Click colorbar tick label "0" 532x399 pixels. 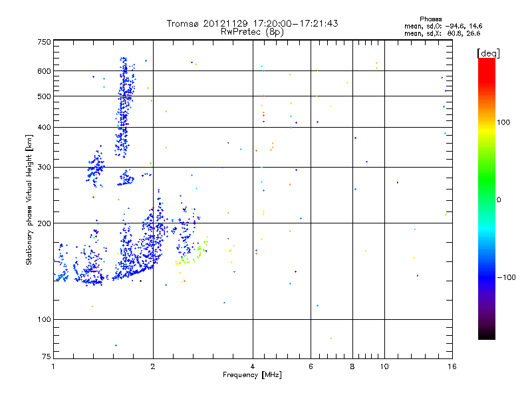498,200
